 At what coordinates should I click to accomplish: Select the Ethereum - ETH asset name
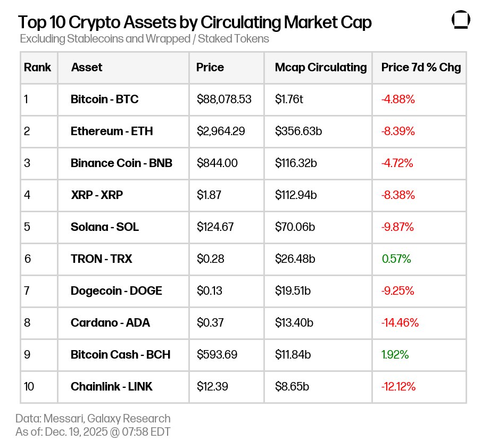click(112, 131)
